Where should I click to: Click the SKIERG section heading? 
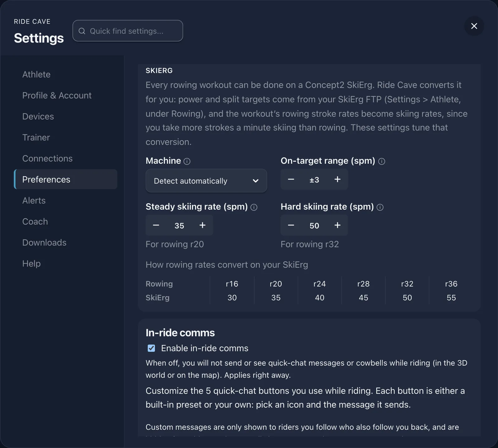(159, 71)
